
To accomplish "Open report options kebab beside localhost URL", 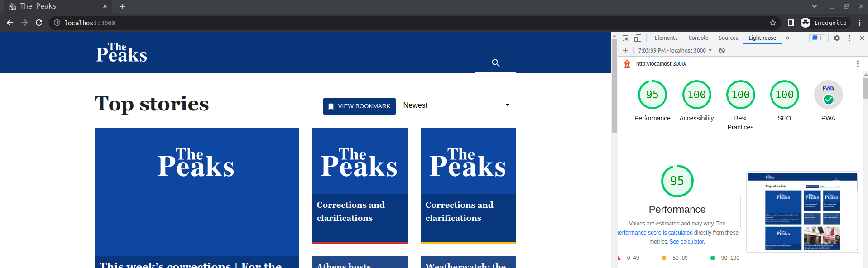I will point(858,63).
